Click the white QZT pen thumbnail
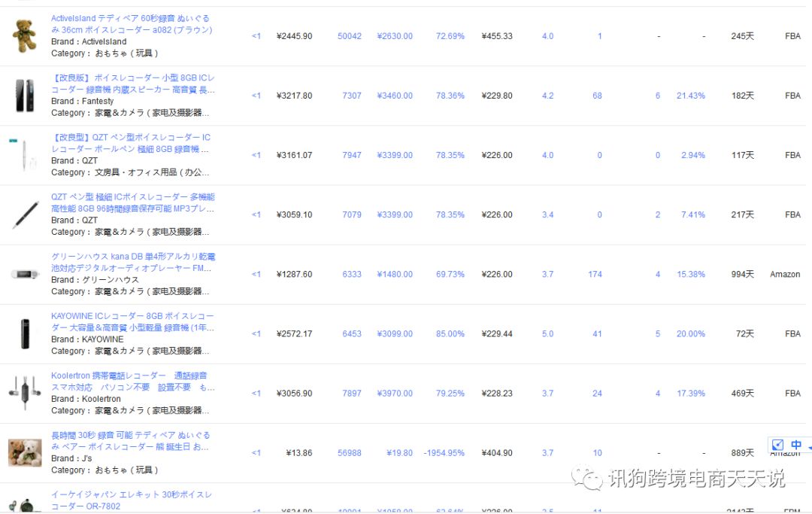Viewport: 812px width, 514px height. (24, 155)
